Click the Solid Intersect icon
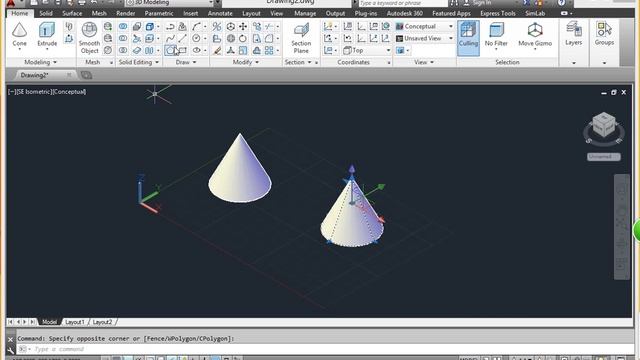 tap(123, 50)
